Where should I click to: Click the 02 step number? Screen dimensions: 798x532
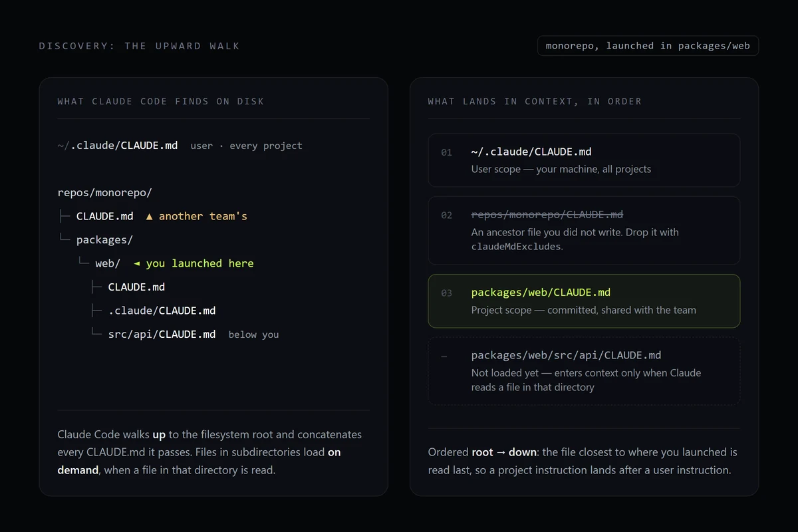click(x=446, y=215)
